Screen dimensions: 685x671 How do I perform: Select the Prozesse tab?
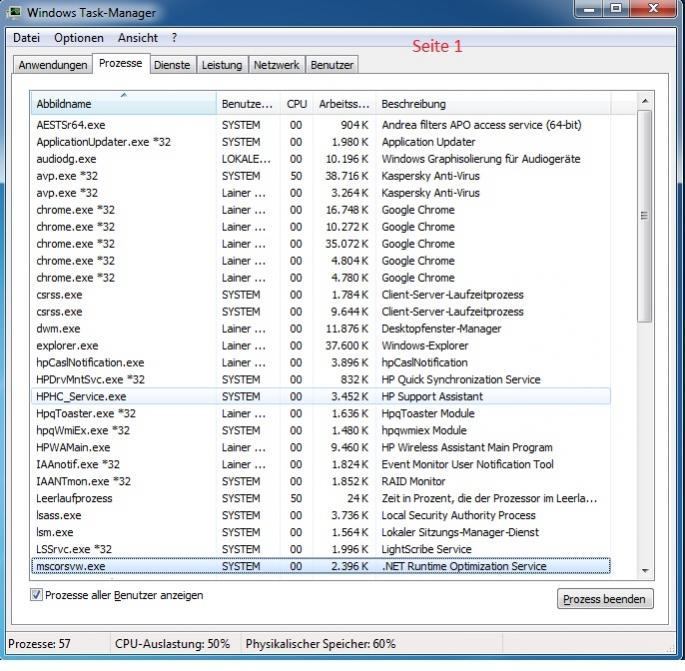tap(121, 63)
